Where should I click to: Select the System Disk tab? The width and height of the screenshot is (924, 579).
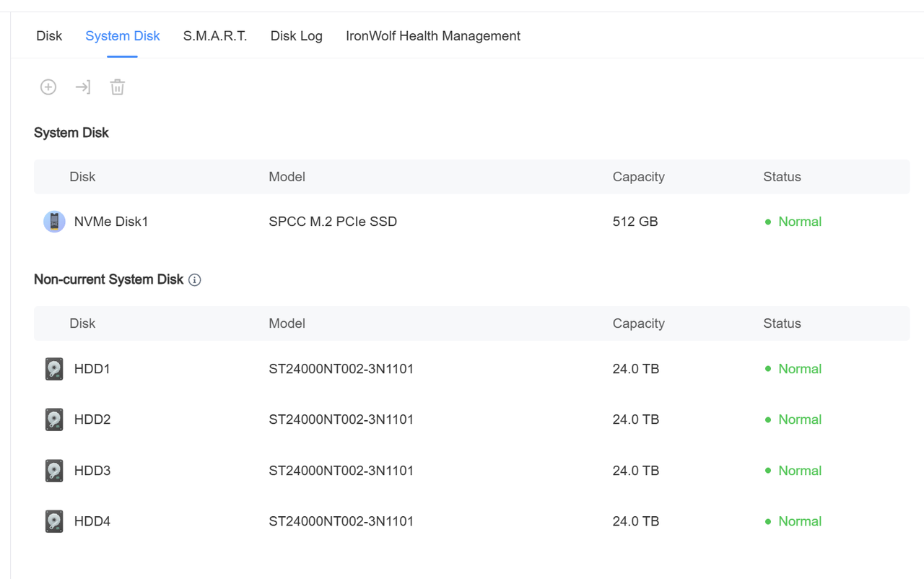[x=123, y=36]
